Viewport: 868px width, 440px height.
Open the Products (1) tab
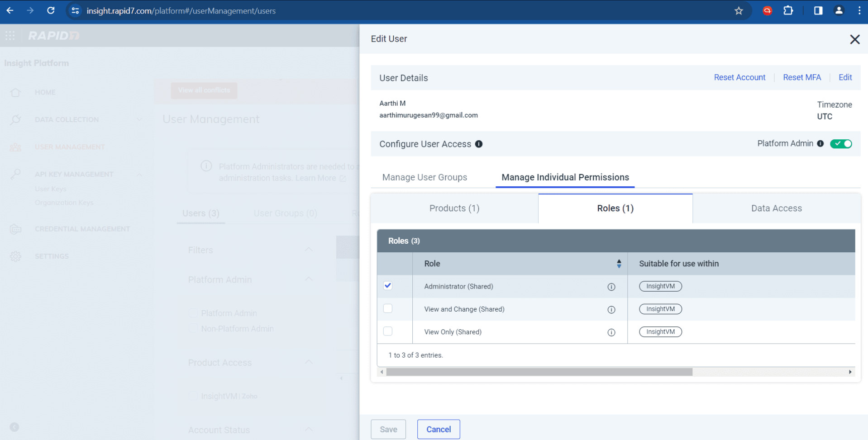pyautogui.click(x=454, y=208)
